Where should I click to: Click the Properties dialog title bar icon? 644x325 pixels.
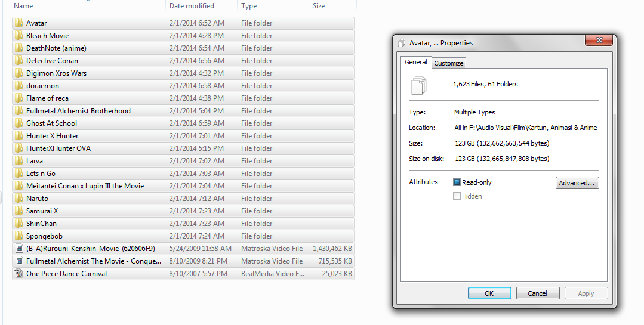click(402, 43)
